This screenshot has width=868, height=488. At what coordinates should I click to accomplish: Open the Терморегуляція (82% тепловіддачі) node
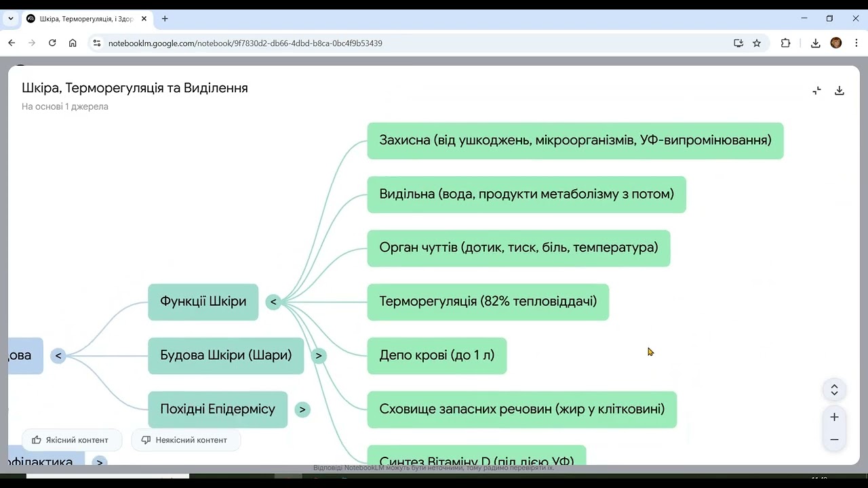[488, 302]
